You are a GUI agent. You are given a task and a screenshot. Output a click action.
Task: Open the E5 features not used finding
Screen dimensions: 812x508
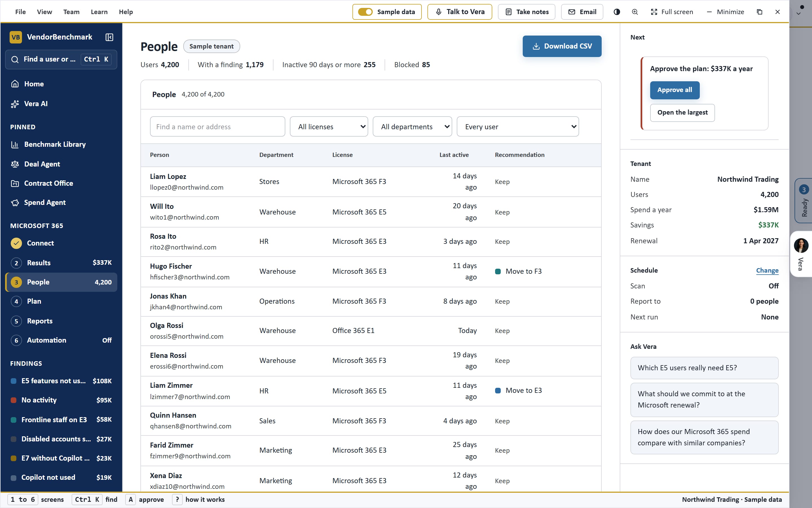(61, 381)
